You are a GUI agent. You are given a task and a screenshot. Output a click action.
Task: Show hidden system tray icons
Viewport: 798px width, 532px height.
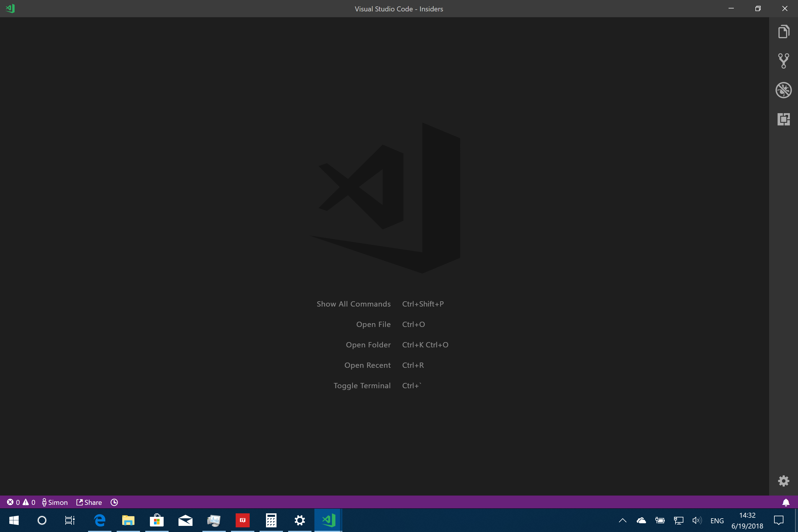[623, 520]
